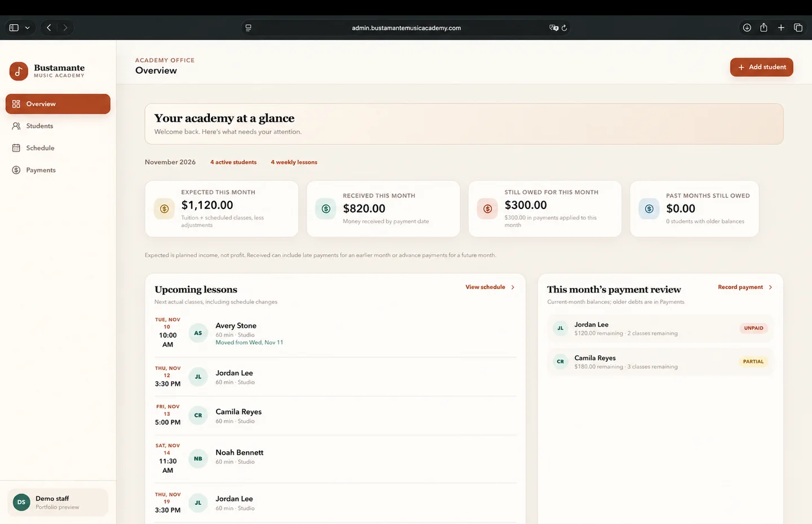The image size is (812, 524).
Task: Toggle the Safari sidebar button
Action: pyautogui.click(x=14, y=28)
